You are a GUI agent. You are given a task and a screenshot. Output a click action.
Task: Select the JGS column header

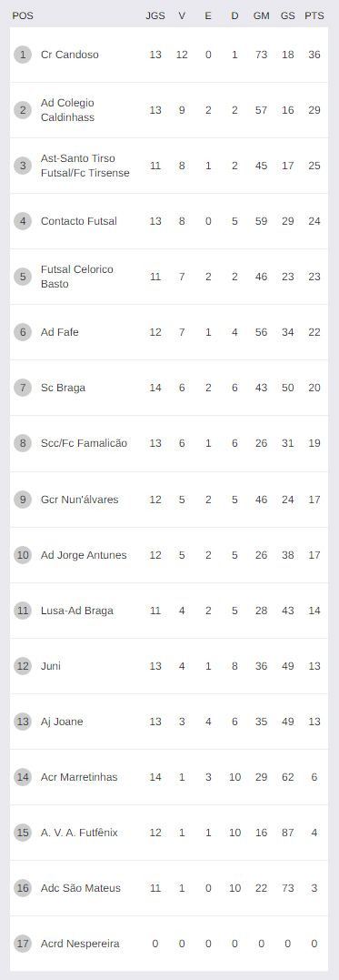[x=155, y=15]
